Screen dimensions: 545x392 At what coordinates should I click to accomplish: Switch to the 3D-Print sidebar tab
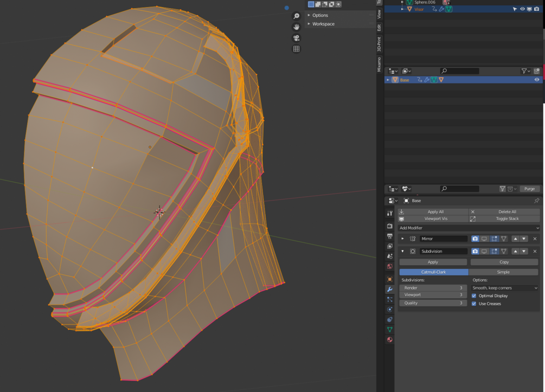pos(379,44)
